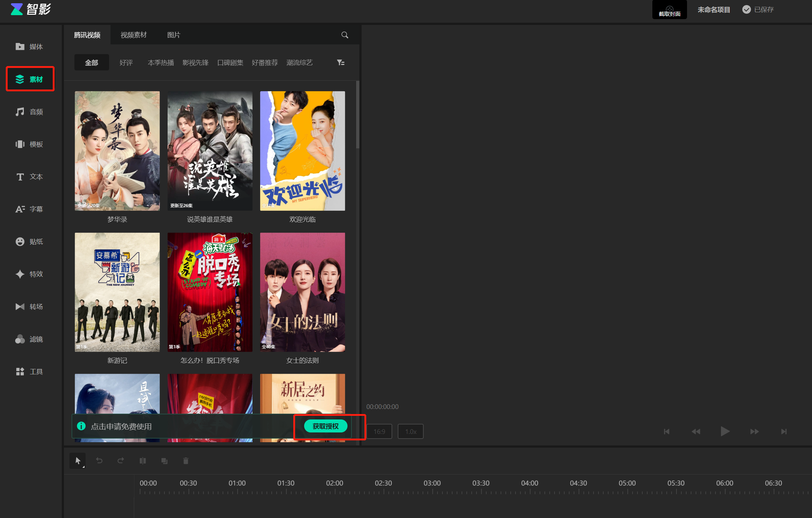Open the 说英雄谁是英雄 poster thumbnail

click(x=210, y=151)
